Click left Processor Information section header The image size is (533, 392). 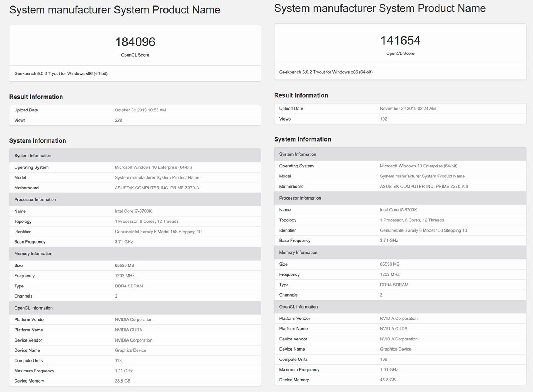coord(135,199)
